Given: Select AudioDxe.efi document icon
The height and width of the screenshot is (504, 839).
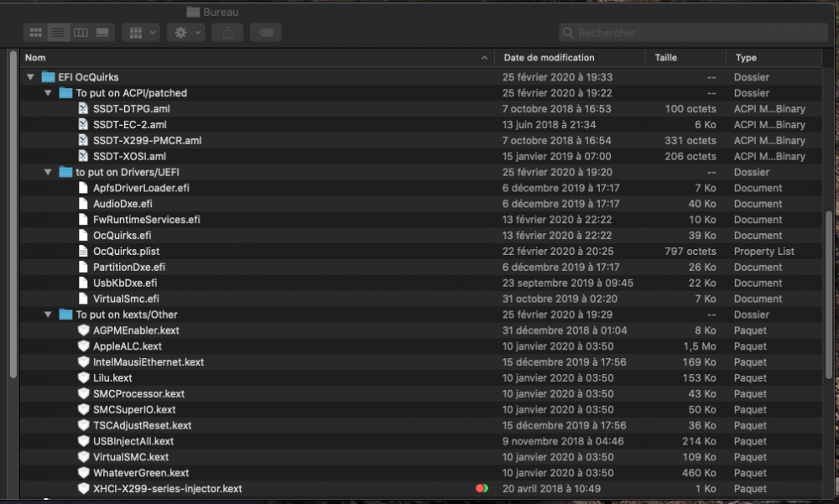Looking at the screenshot, I should click(x=83, y=204).
